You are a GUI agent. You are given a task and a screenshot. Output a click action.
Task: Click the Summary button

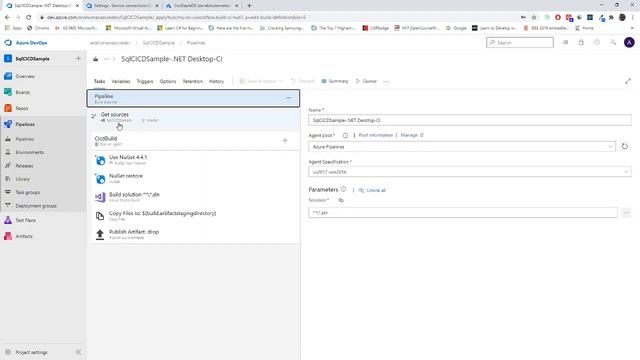335,81
